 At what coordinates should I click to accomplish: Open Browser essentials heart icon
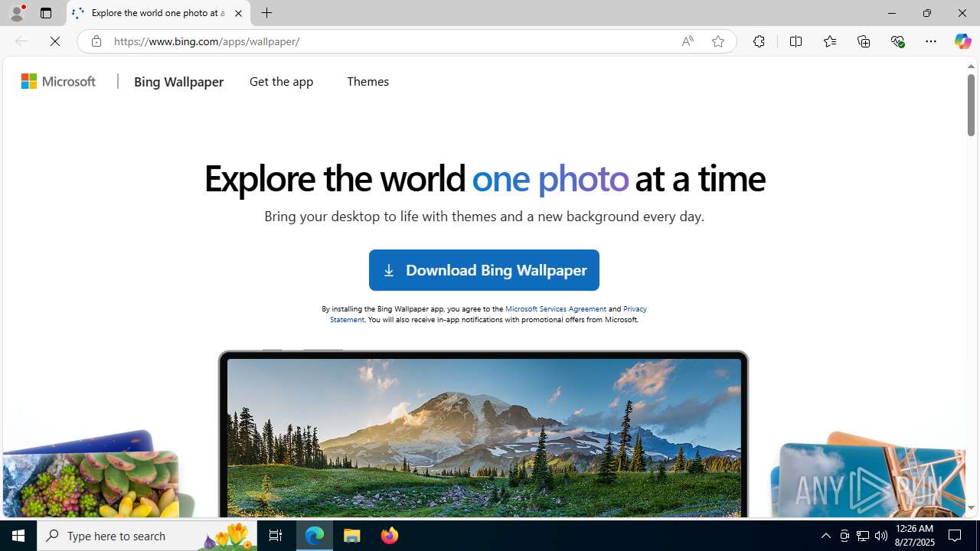coord(897,41)
